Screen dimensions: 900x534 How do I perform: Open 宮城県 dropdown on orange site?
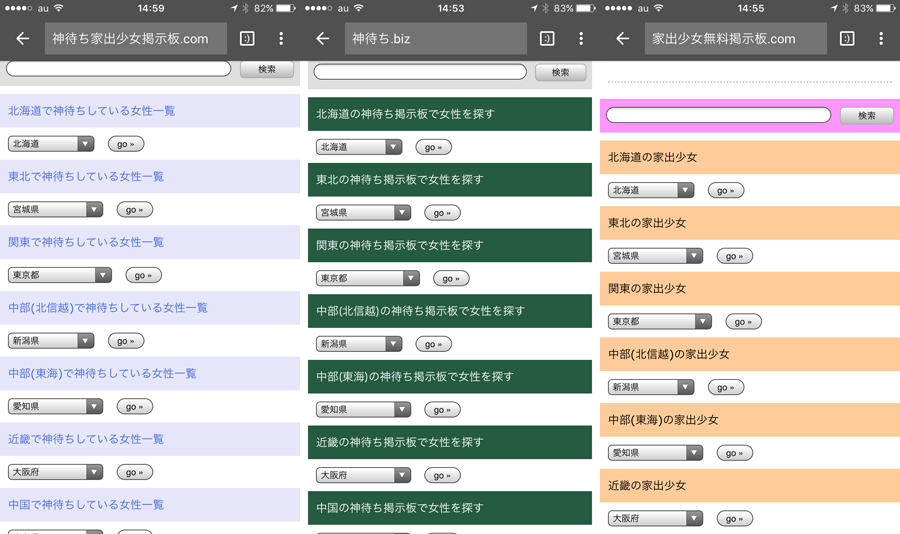[655, 256]
